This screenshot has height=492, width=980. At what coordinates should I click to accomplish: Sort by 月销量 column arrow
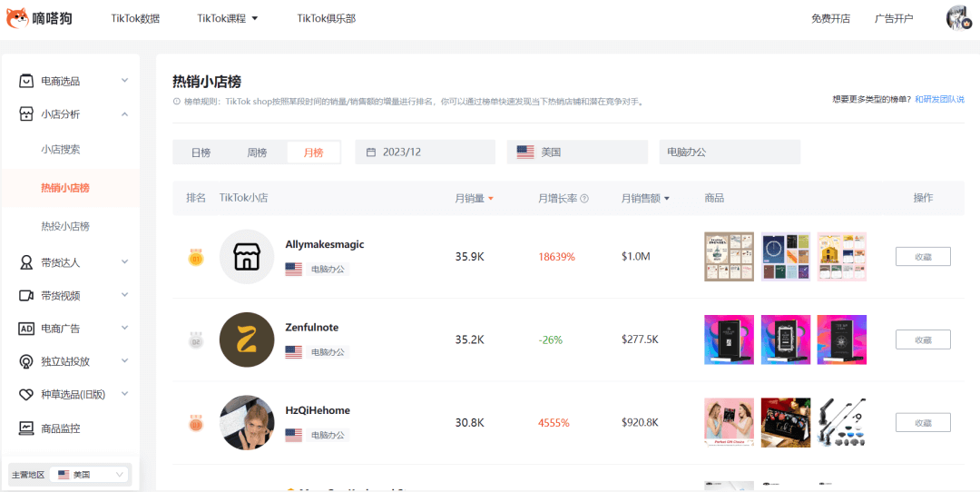pyautogui.click(x=491, y=199)
